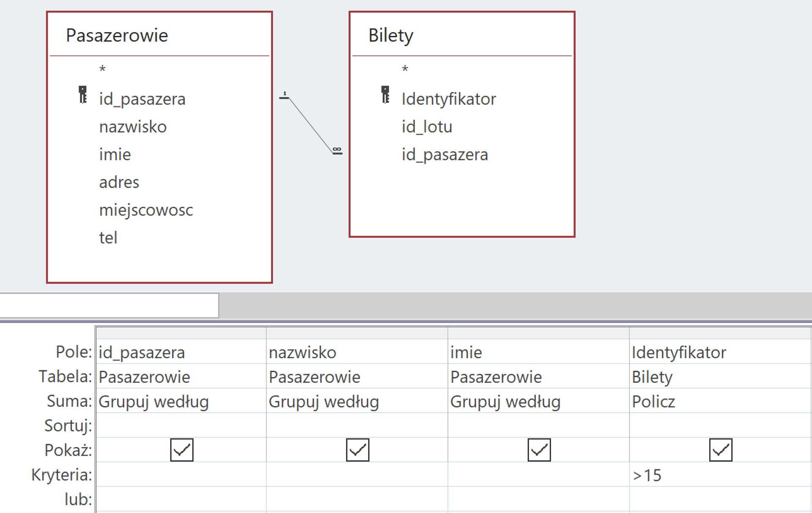Select the nazwisko field in Pasazerowie

(x=133, y=126)
